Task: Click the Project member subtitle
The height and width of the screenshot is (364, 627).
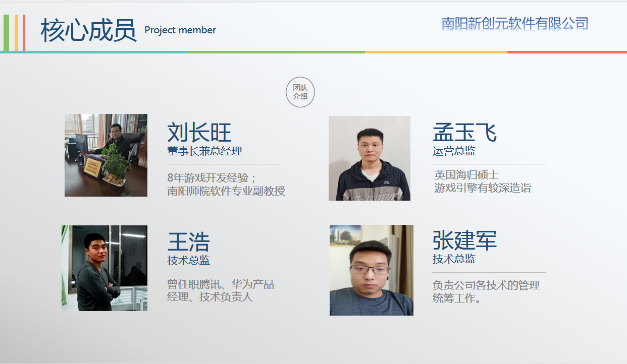Action: [x=180, y=30]
